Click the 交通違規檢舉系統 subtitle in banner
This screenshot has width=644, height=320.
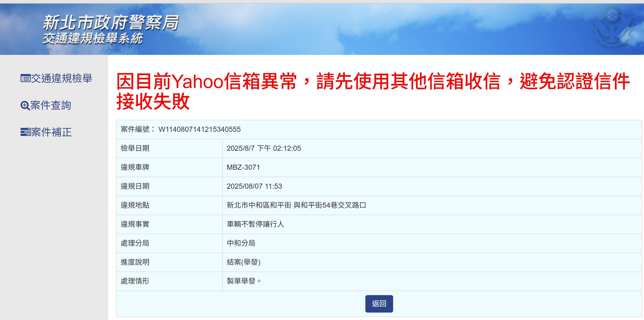[92, 39]
